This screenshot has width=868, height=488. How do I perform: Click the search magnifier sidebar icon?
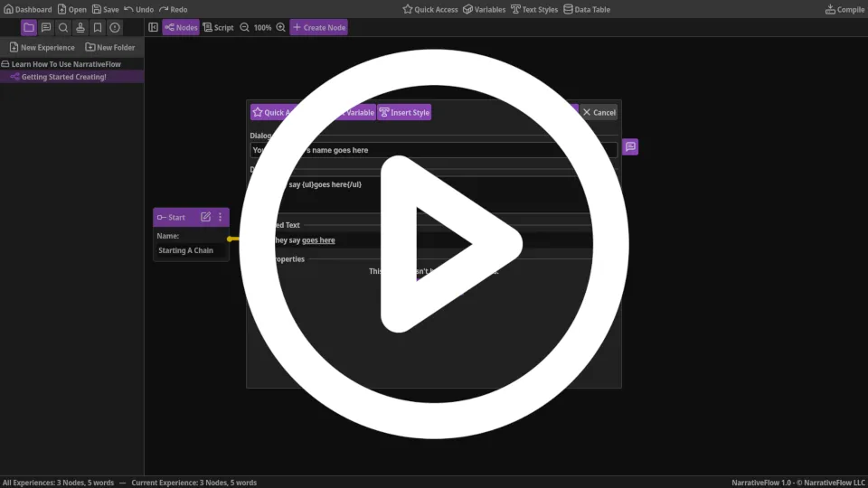[63, 27]
